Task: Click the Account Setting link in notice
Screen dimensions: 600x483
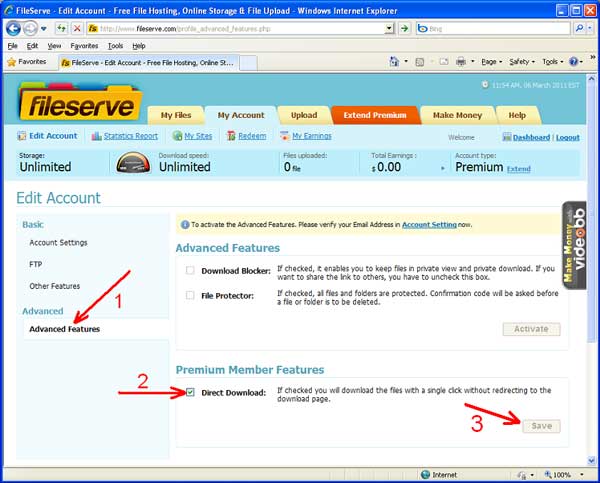Action: pyautogui.click(x=429, y=225)
